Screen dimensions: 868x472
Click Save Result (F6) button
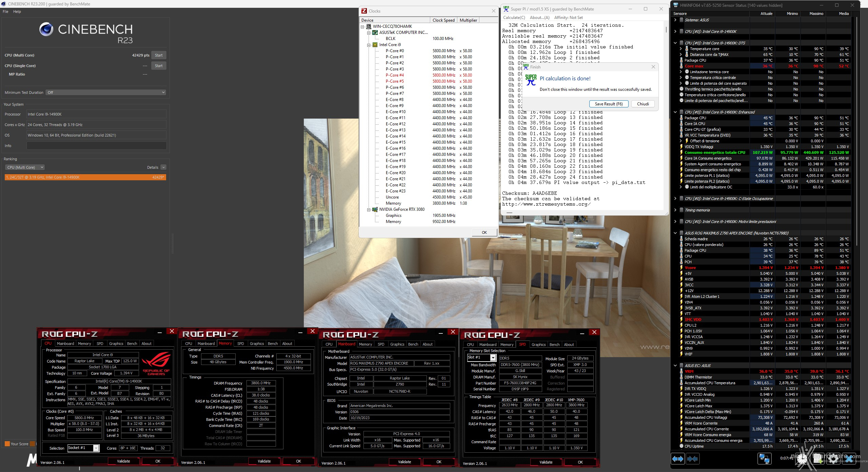click(609, 104)
